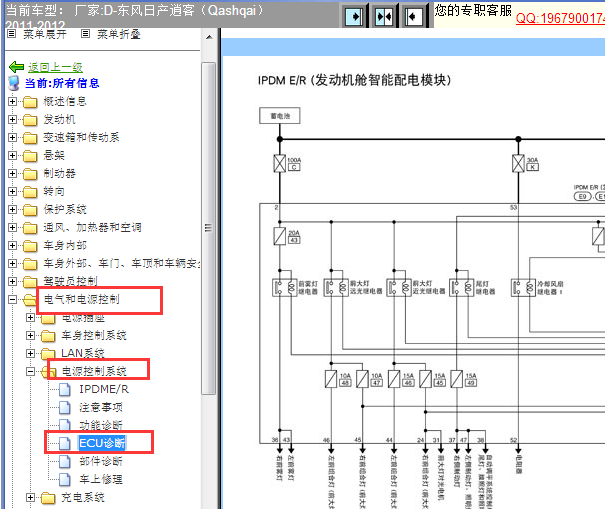Click the green back arrow icon

coord(16,67)
